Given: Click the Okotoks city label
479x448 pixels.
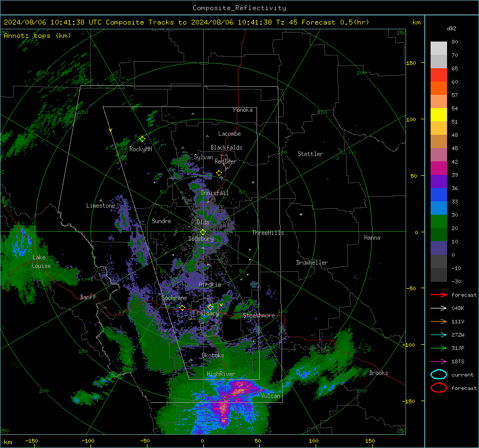Looking at the screenshot, I should (213, 355).
